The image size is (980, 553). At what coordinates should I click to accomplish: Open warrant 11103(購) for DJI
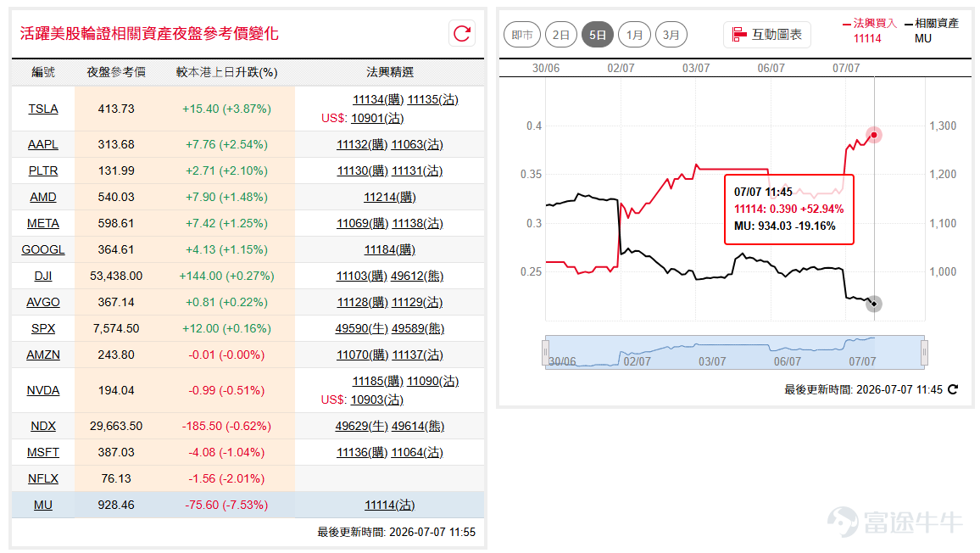point(362,276)
